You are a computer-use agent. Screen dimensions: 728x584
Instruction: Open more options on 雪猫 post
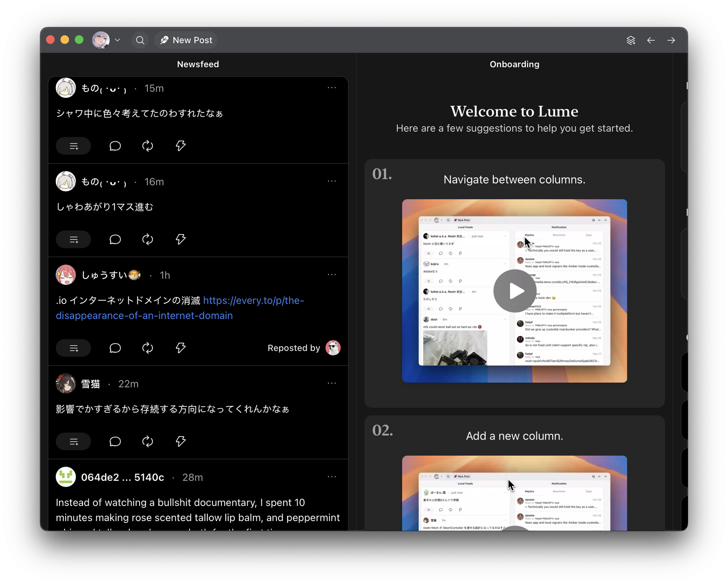coord(332,383)
